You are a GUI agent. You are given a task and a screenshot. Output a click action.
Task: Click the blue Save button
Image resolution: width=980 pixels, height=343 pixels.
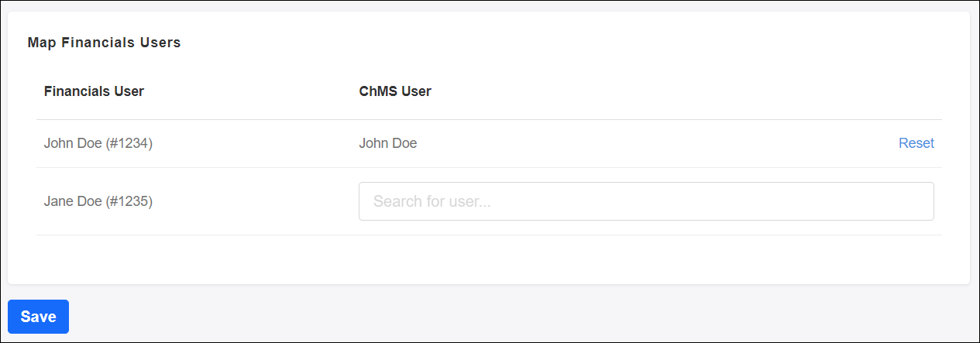tap(38, 317)
